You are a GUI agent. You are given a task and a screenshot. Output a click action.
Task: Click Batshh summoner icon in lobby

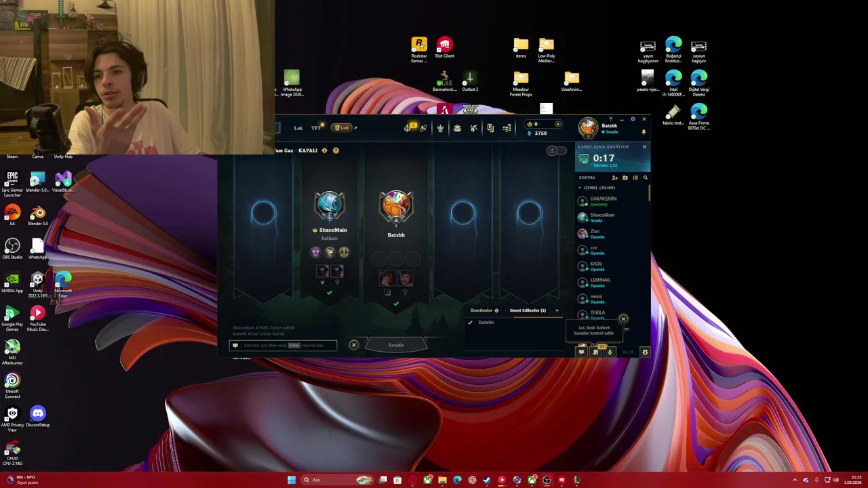tap(396, 207)
